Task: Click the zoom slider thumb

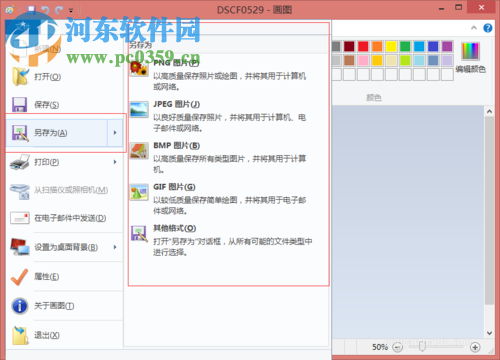Action: 422,347
